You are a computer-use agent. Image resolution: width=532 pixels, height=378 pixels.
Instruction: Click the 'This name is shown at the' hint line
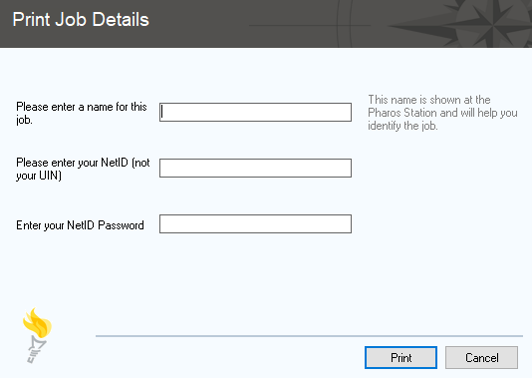[429, 100]
